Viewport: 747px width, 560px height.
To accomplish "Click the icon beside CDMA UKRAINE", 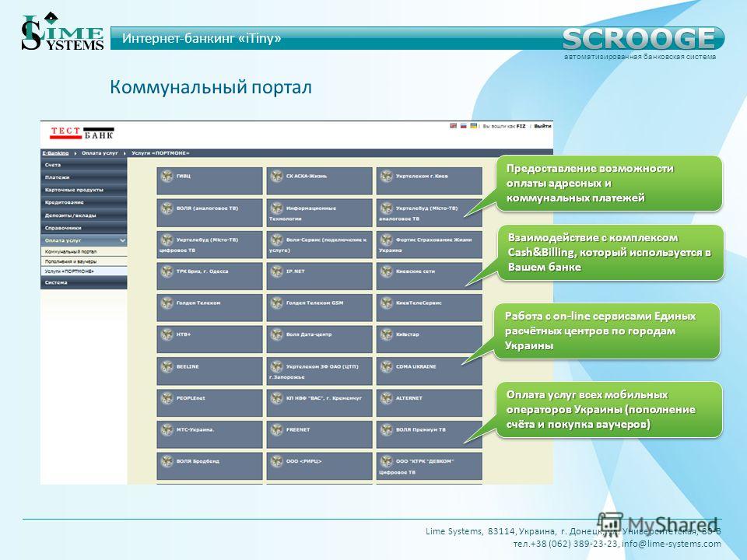I will coord(387,366).
